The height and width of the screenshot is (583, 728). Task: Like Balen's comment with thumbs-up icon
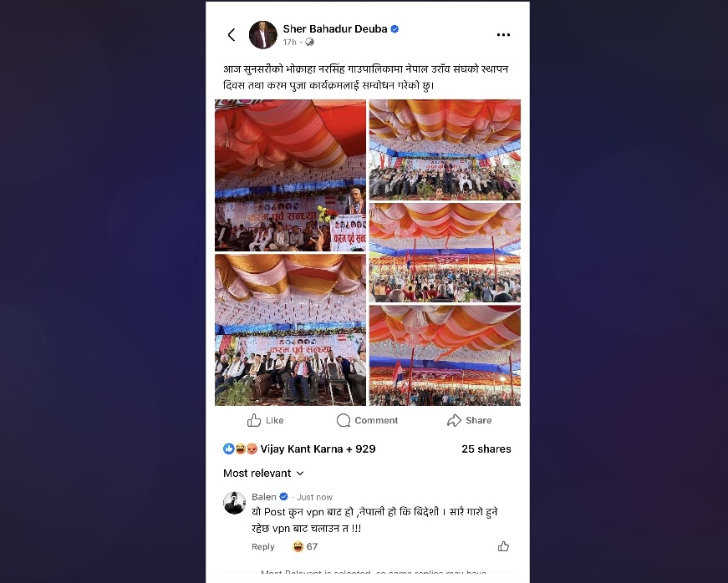503,546
